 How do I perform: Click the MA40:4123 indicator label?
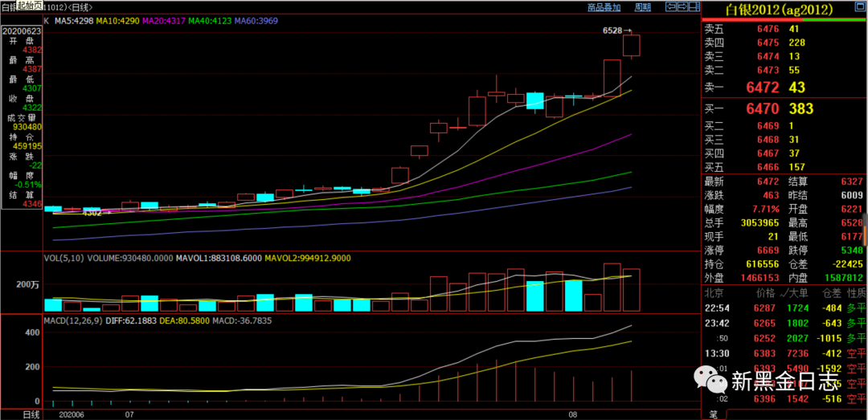[211, 21]
